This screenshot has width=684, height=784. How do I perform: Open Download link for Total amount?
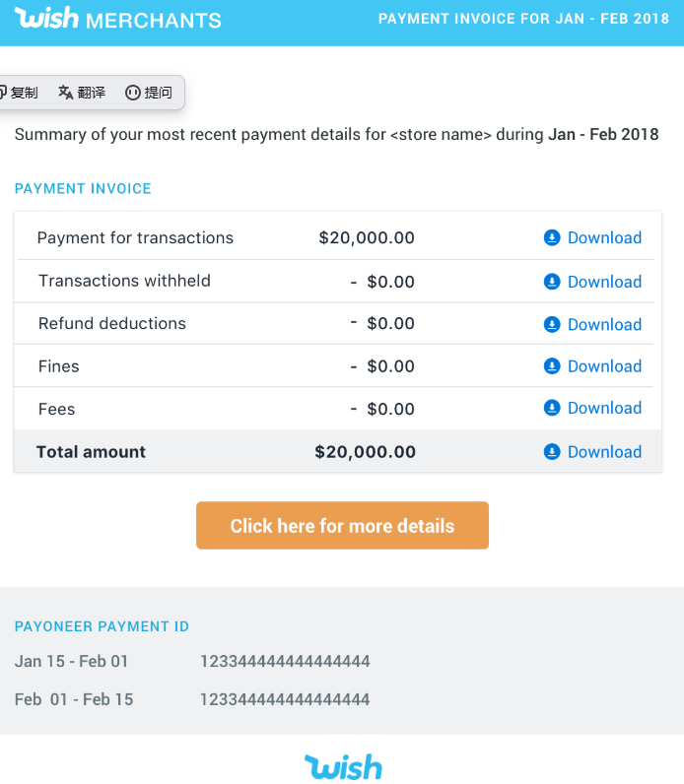(x=604, y=452)
